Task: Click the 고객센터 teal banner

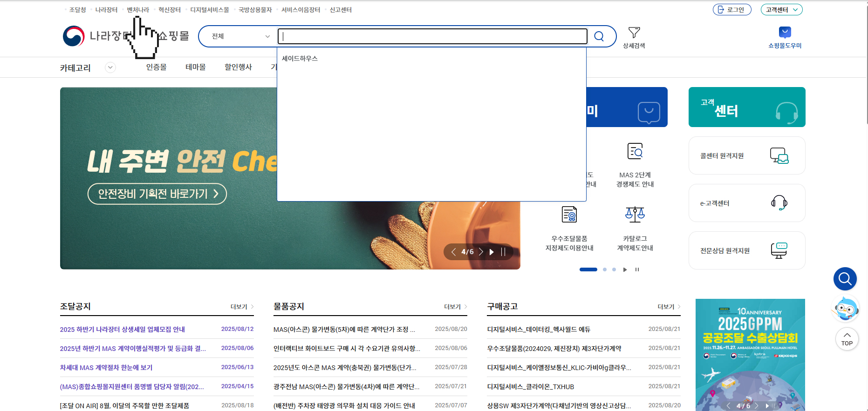Action: tap(747, 107)
